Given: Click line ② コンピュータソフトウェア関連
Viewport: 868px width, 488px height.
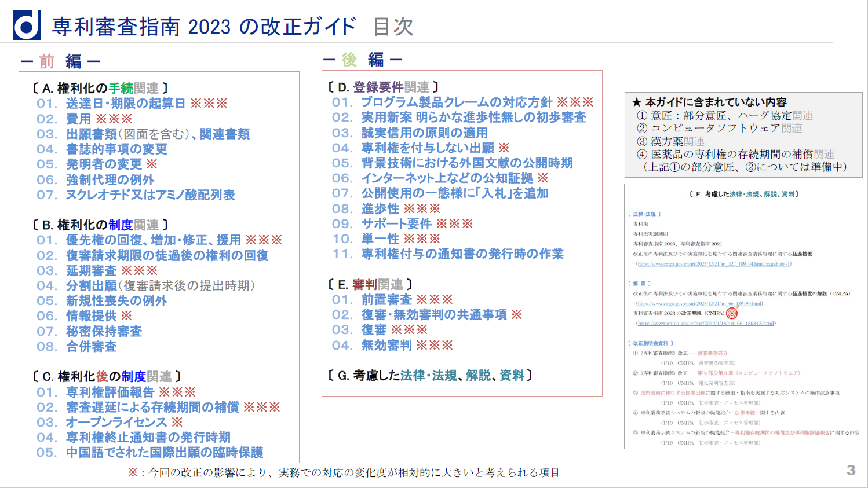Looking at the screenshot, I should [x=719, y=128].
